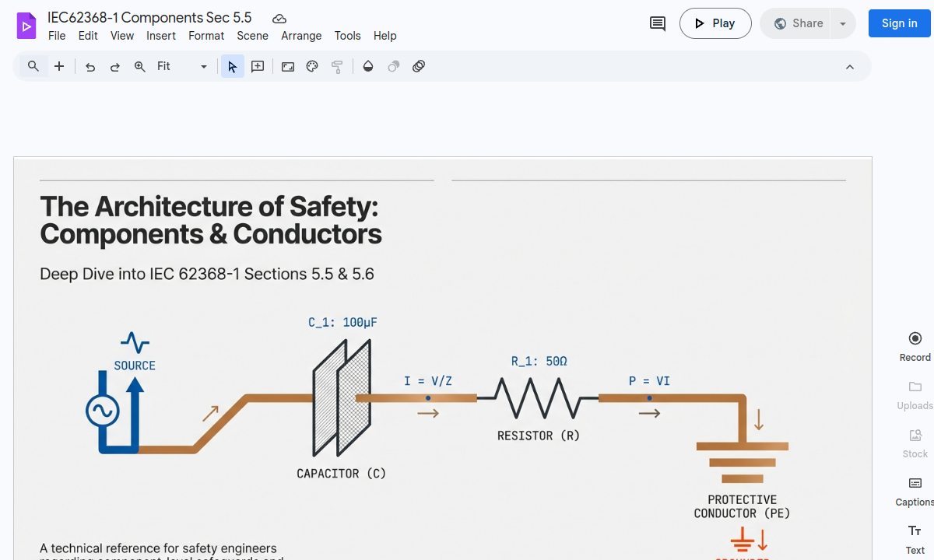Open the Insert menu
Screen dimensions: 934x560
tap(161, 36)
